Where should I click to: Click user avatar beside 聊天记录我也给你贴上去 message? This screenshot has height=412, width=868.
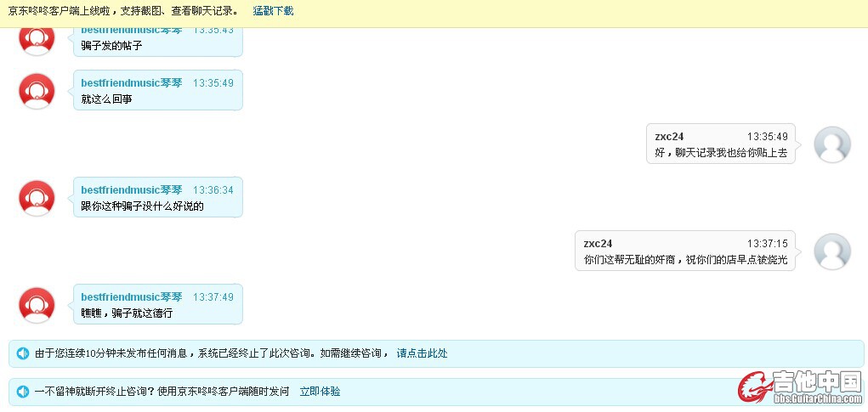coord(831,144)
